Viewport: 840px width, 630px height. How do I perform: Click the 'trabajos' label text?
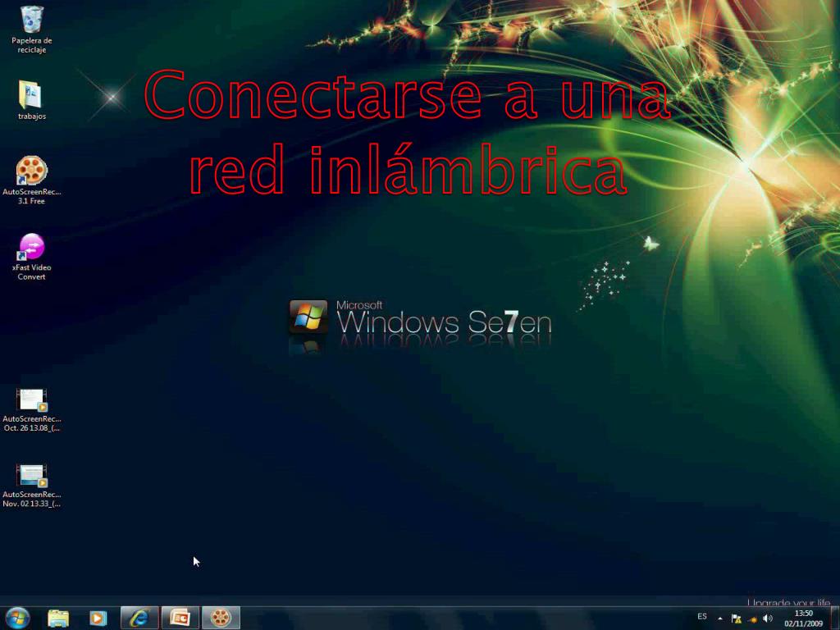[x=32, y=116]
